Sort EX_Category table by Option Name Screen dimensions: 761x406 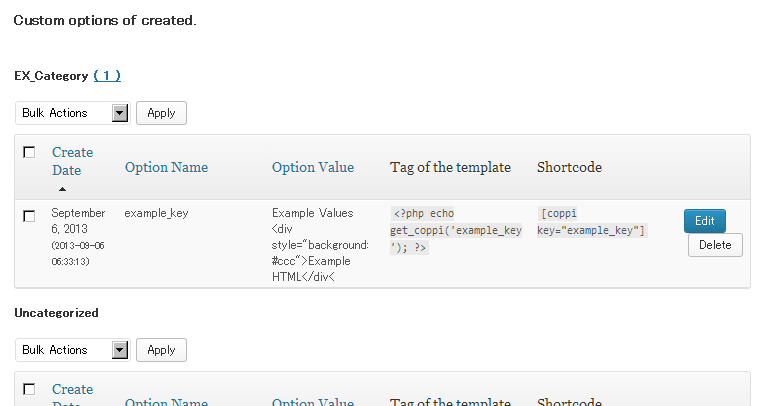166,167
